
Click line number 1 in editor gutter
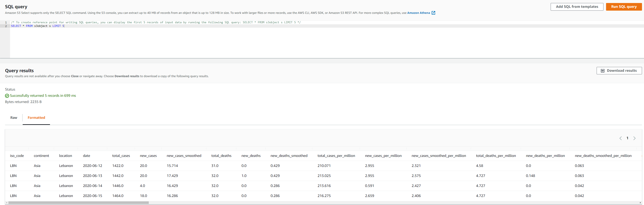(x=6, y=22)
